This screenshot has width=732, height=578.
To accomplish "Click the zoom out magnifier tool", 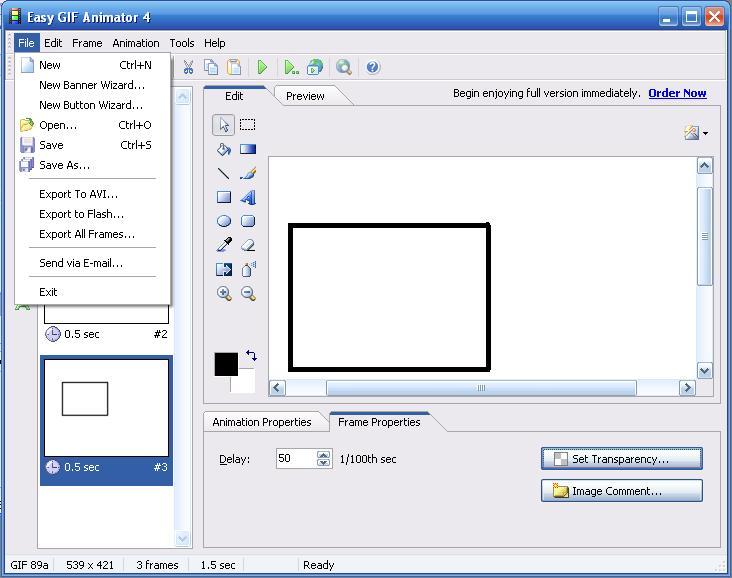I will tap(247, 293).
